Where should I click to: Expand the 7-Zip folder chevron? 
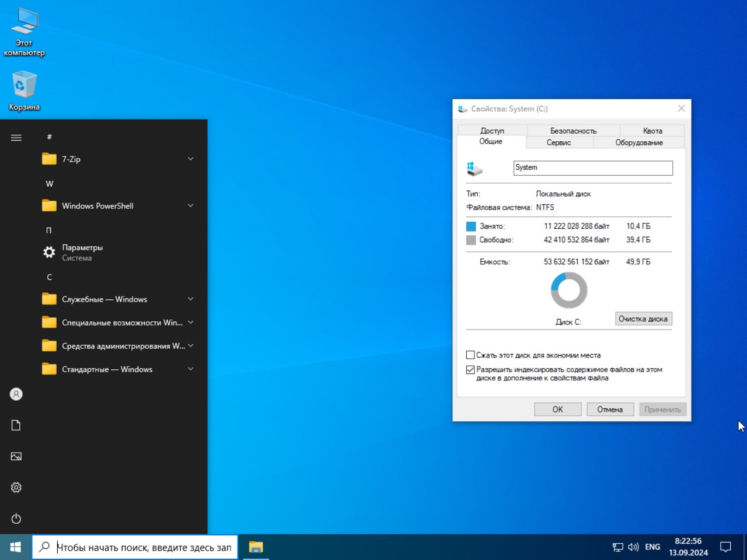(x=190, y=159)
